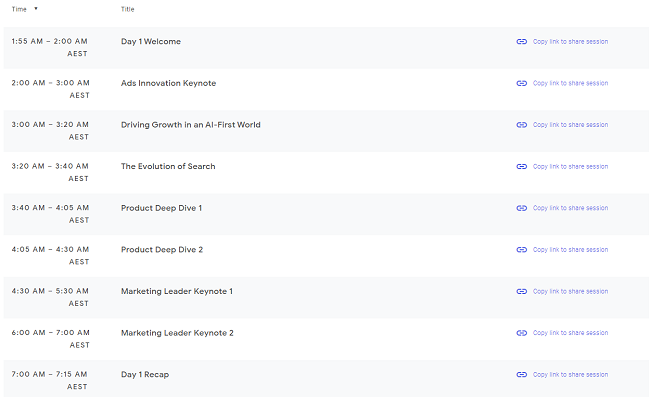650x397 pixels.
Task: Click the link icon in the Marketing Leader Keynote 2 row
Action: coord(521,333)
